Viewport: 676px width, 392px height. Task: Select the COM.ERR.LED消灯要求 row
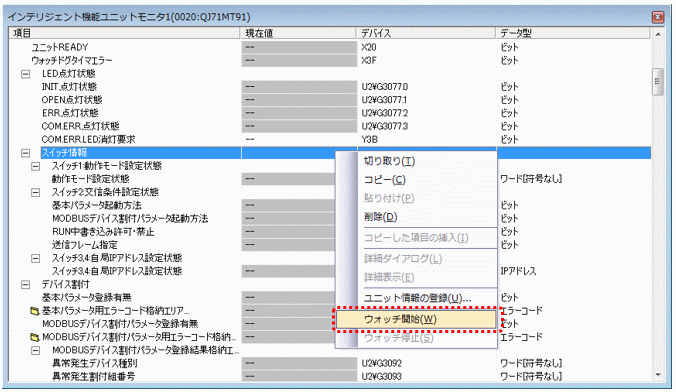(88, 140)
